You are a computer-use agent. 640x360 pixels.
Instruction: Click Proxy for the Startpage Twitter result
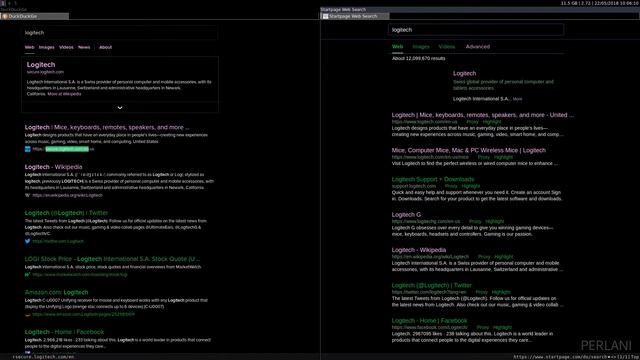coord(482,292)
